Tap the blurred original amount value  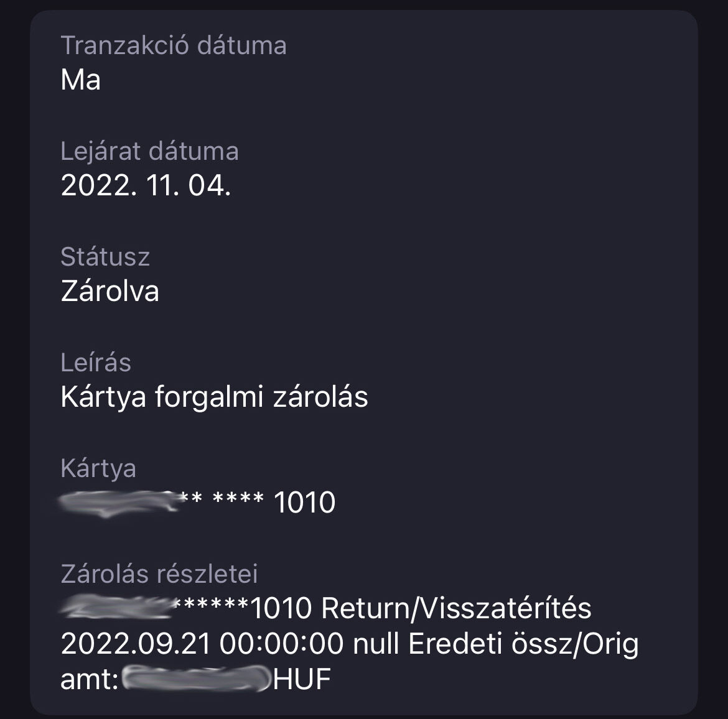(x=195, y=679)
